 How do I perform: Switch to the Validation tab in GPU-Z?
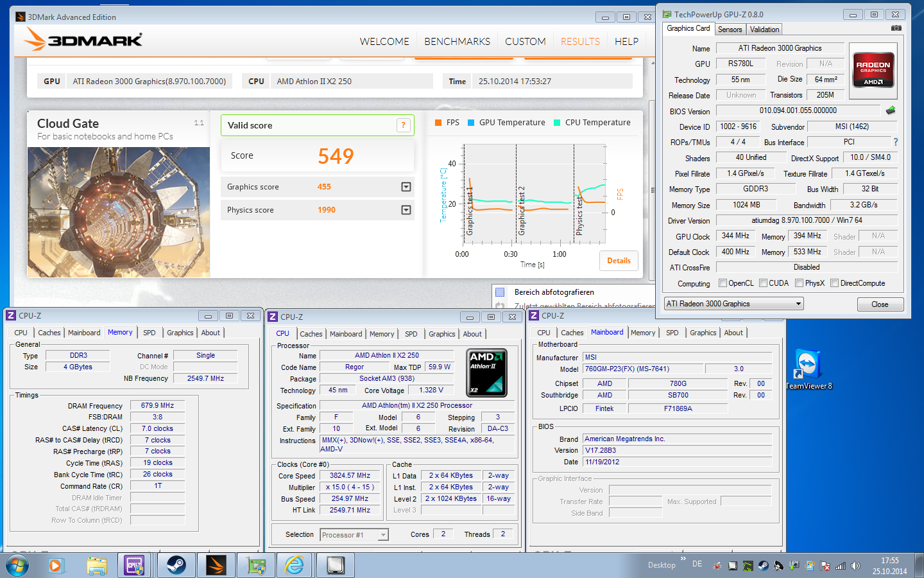coord(765,30)
